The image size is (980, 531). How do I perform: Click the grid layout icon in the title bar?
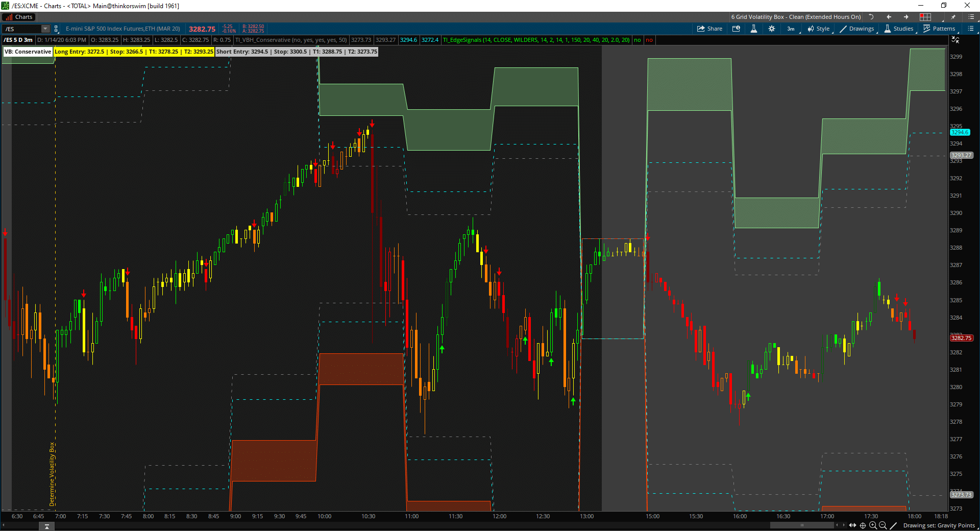(x=925, y=16)
